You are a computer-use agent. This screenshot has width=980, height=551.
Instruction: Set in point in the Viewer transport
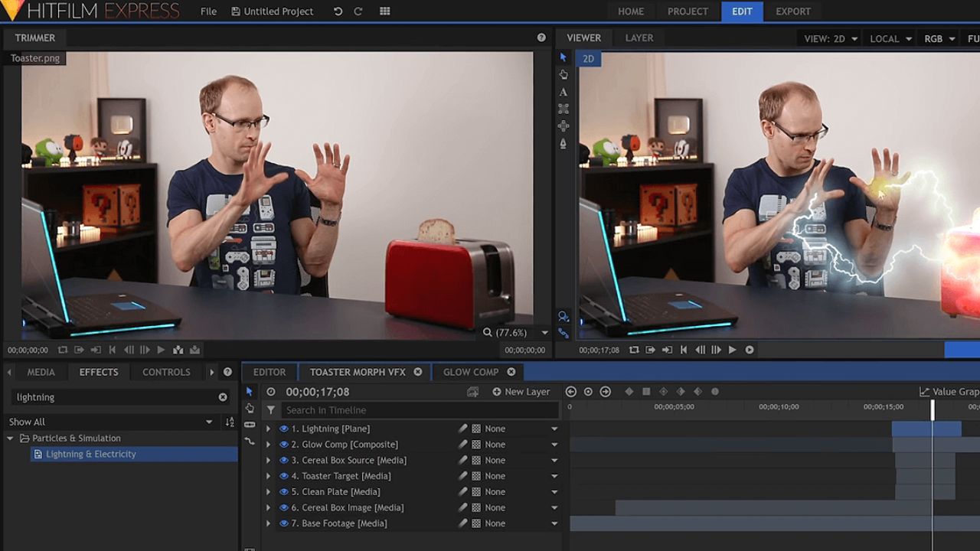click(650, 350)
